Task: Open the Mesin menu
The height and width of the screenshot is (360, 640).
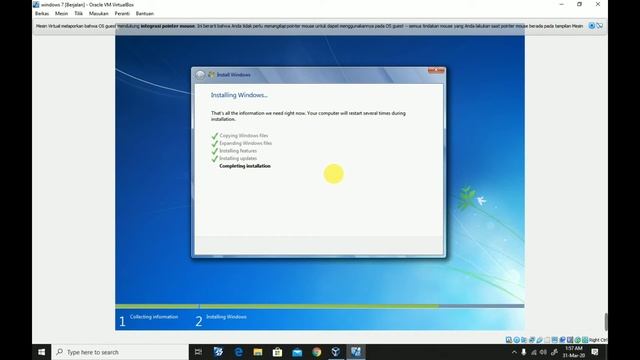Action: tap(61, 13)
